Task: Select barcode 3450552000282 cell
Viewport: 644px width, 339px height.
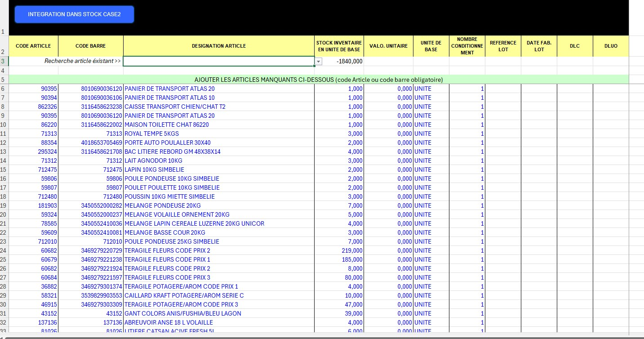Action: click(x=90, y=205)
